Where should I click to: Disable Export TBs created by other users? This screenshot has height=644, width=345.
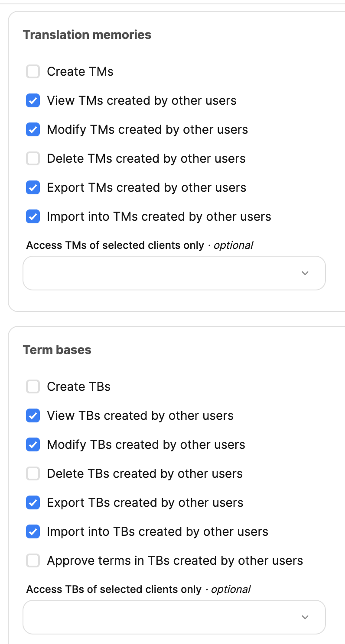tap(33, 502)
